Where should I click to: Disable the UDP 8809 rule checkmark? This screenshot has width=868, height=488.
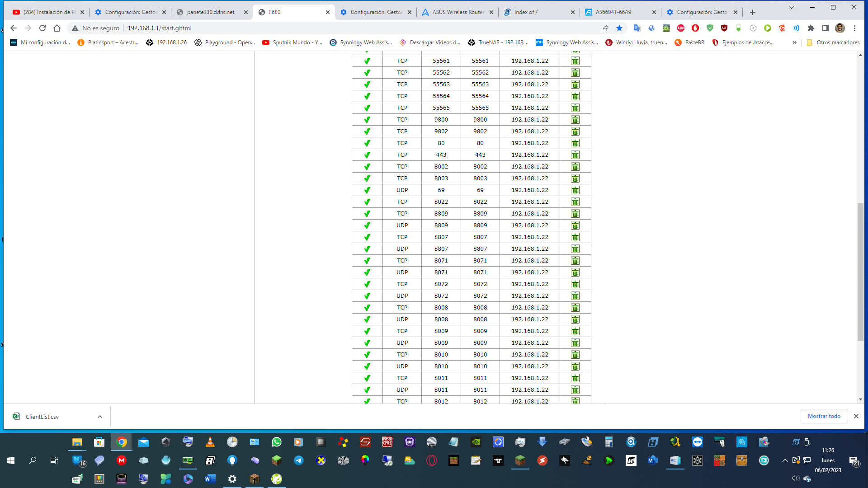coord(367,225)
